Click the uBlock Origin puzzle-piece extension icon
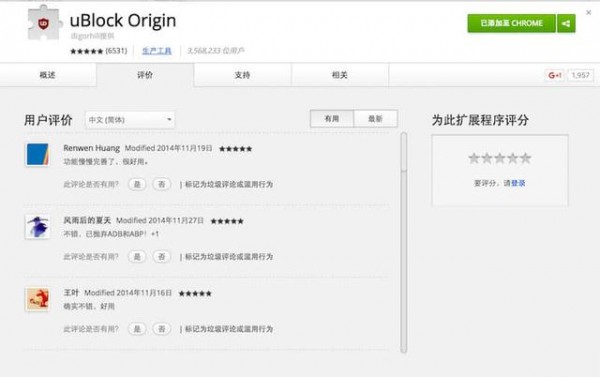Viewport: 600px width, 377px height. pos(44,23)
